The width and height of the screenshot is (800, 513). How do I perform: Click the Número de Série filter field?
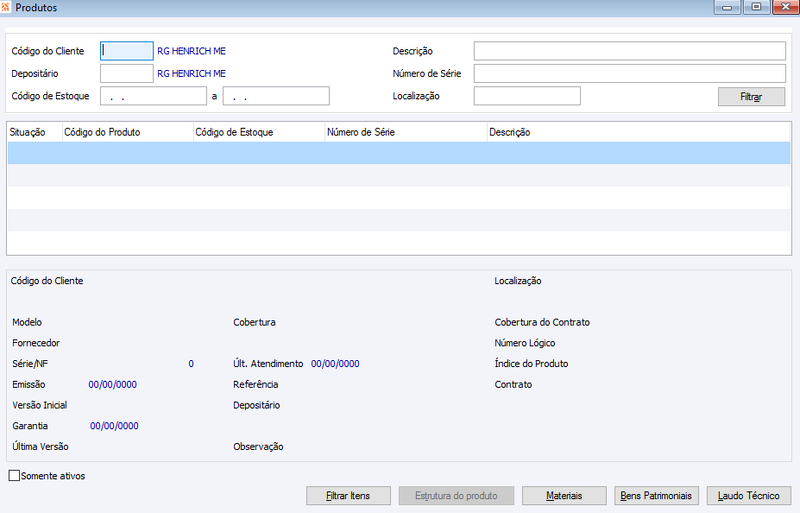(x=630, y=74)
